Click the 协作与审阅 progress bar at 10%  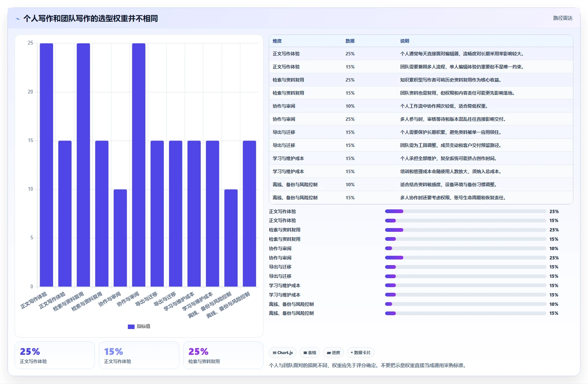point(465,248)
